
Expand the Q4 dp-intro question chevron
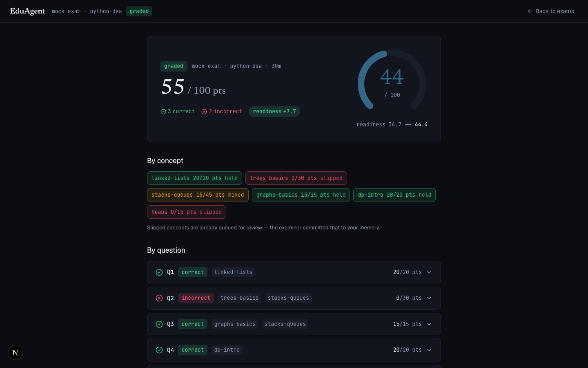[429, 350]
